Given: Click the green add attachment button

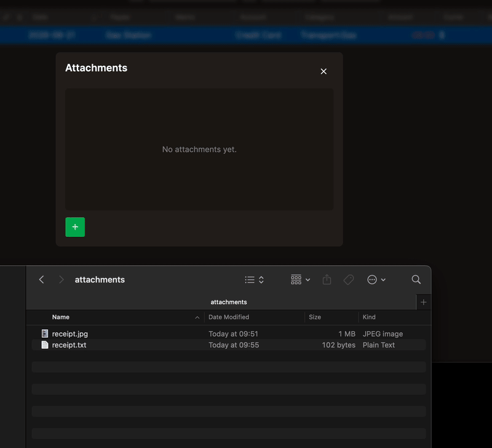Looking at the screenshot, I should (75, 227).
